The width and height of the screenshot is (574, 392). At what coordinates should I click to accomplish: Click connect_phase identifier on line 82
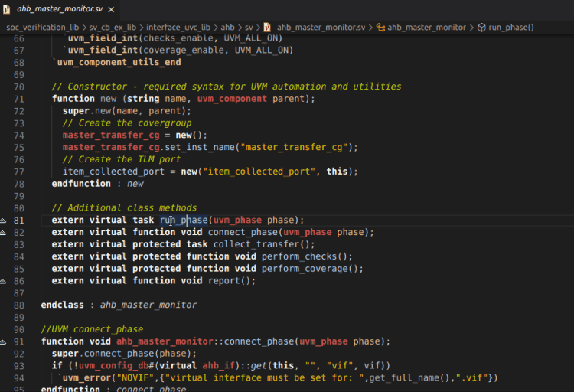(243, 232)
